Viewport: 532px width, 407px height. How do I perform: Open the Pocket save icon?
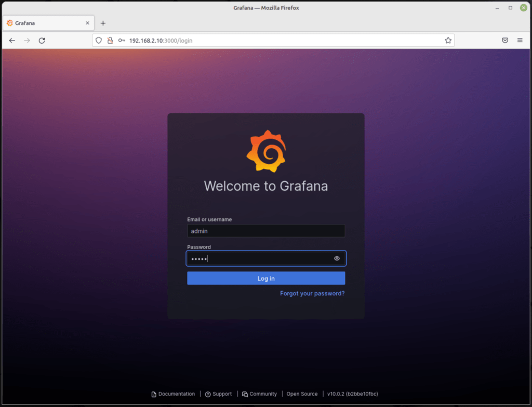pyautogui.click(x=505, y=40)
